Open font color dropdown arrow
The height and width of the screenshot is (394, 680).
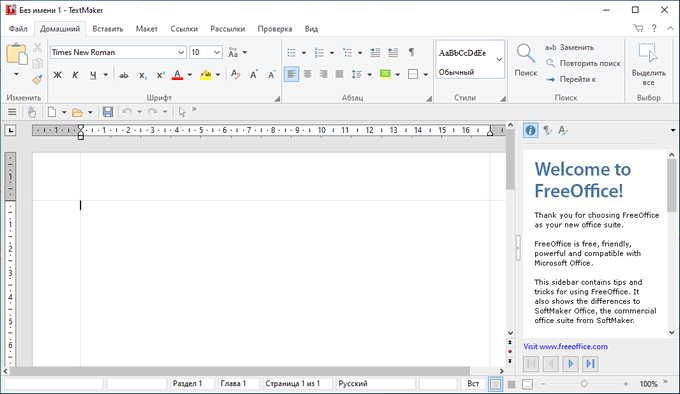point(190,75)
